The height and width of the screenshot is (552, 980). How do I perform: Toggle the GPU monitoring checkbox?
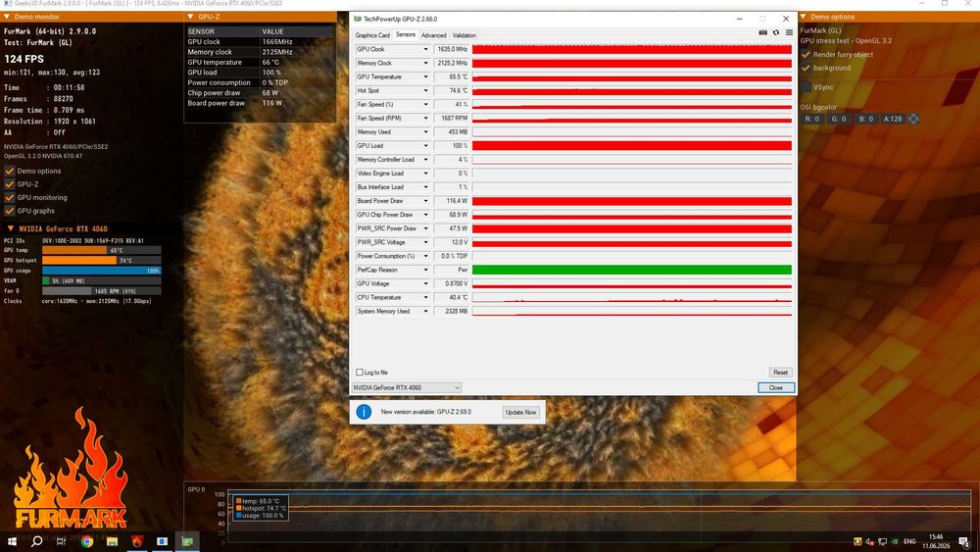pyautogui.click(x=10, y=197)
